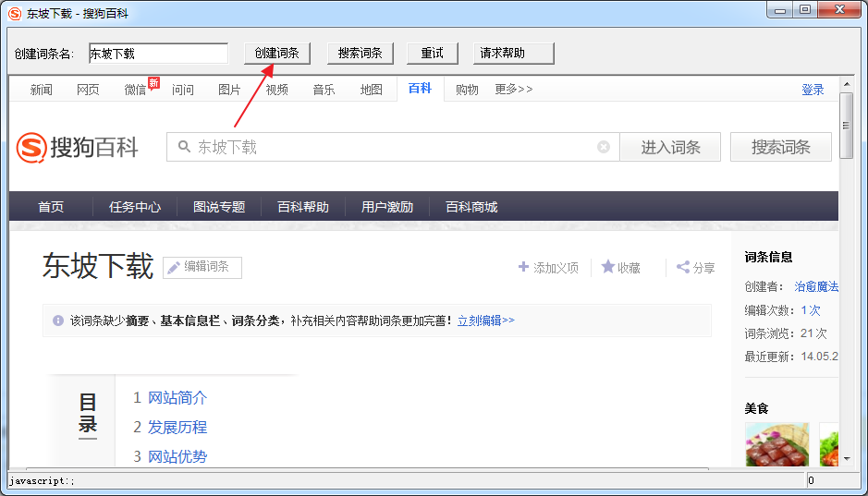Click 进入词条 next to the search box
The height and width of the screenshot is (496, 868).
[670, 147]
